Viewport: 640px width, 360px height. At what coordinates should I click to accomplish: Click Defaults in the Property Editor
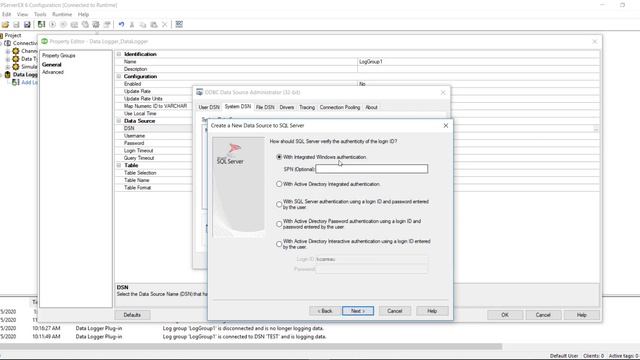132,315
